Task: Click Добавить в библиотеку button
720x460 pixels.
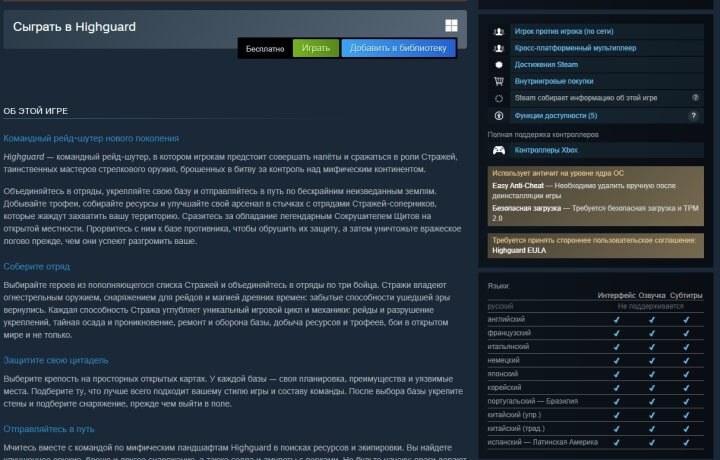Action: pyautogui.click(x=398, y=48)
